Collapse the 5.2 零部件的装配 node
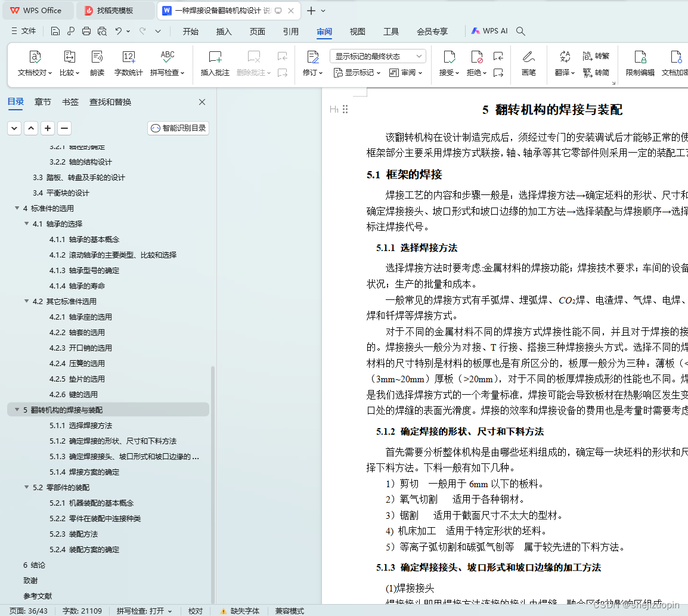This screenshot has height=616, width=688. 26,487
